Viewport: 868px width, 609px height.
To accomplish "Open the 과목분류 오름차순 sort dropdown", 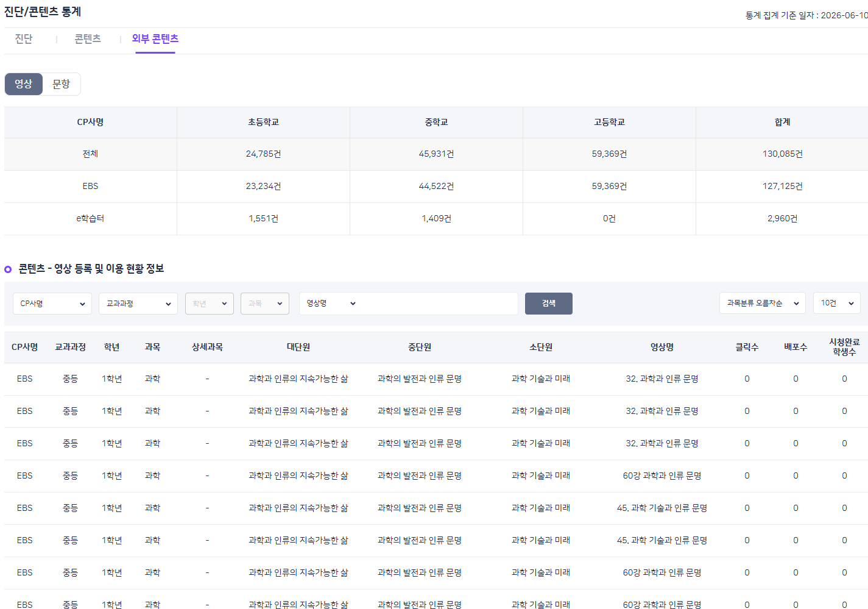I will 763,304.
